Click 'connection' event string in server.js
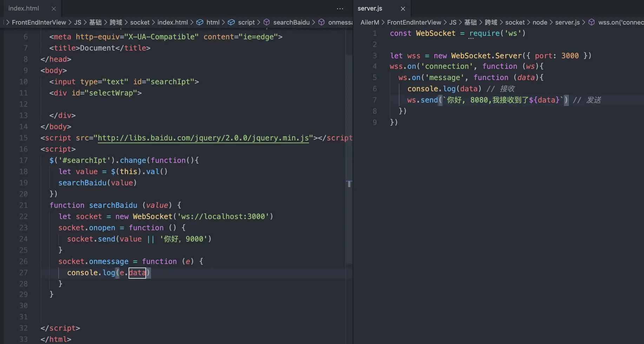 [x=447, y=66]
